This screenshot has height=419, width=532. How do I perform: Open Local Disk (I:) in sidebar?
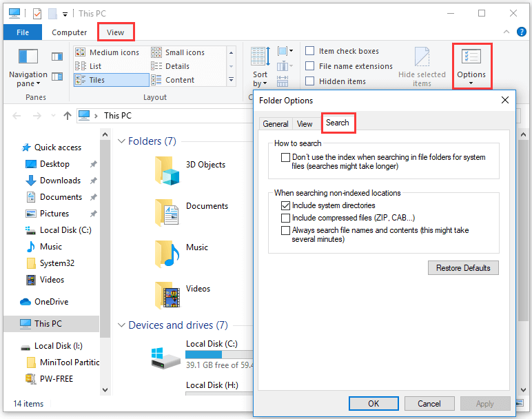52,346
